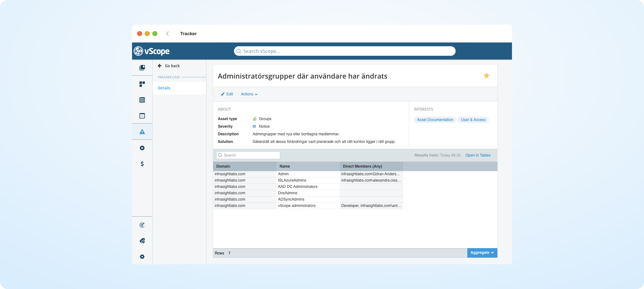
Task: Select the DnsAdmins row name
Action: pos(287,193)
